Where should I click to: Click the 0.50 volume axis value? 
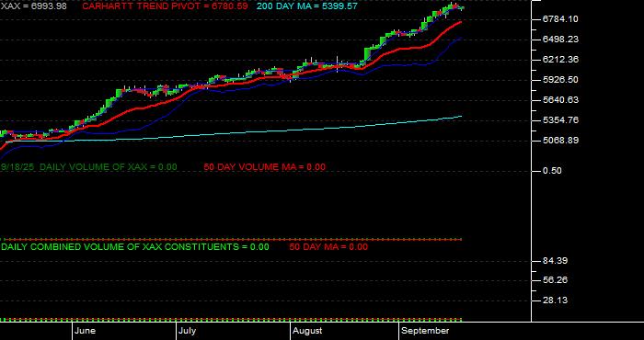[x=552, y=171]
